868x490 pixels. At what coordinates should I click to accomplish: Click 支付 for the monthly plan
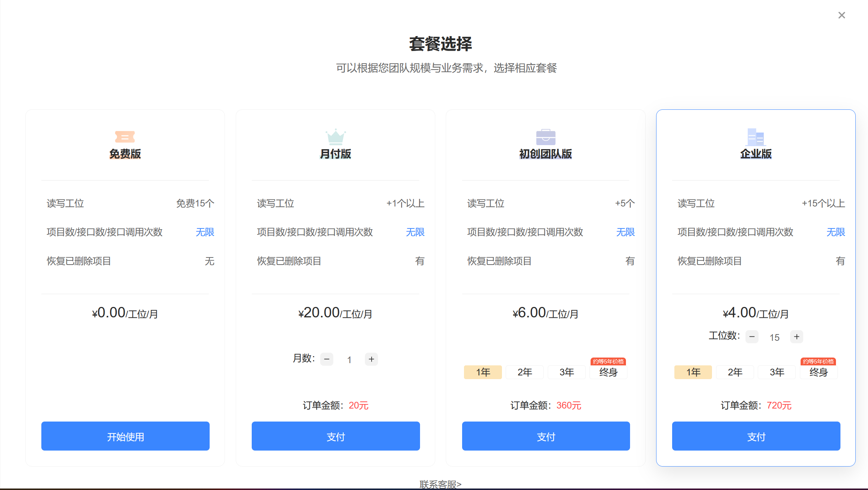336,436
